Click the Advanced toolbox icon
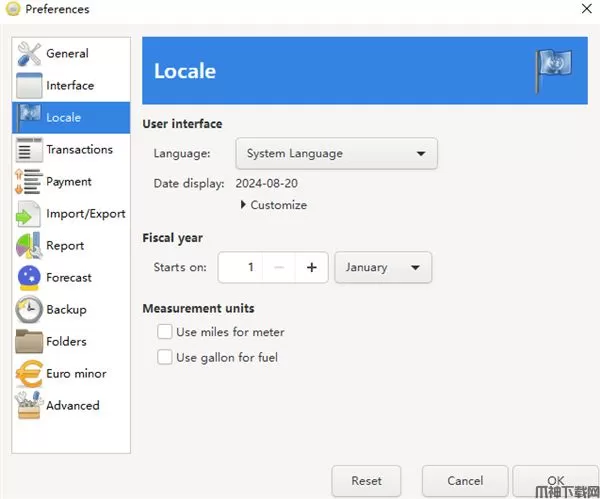This screenshot has width=600, height=499. point(29,405)
